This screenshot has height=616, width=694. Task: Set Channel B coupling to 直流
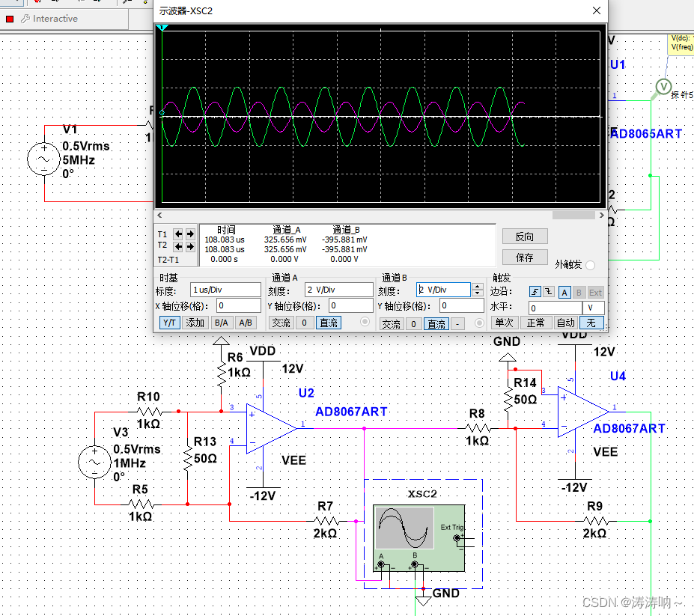click(x=436, y=324)
